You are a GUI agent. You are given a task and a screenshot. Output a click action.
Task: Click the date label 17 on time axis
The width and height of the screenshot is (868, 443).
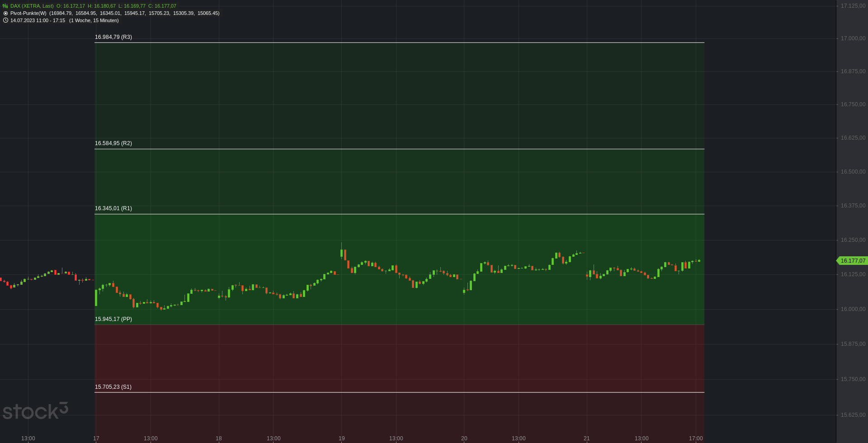tap(96, 438)
